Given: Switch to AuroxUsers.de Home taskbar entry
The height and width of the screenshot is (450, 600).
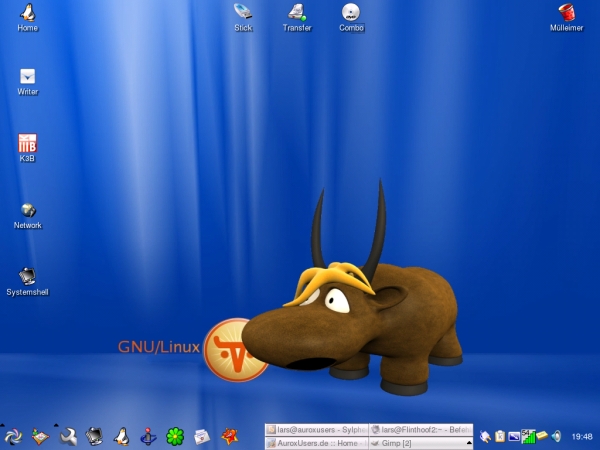Looking at the screenshot, I should coord(317,443).
